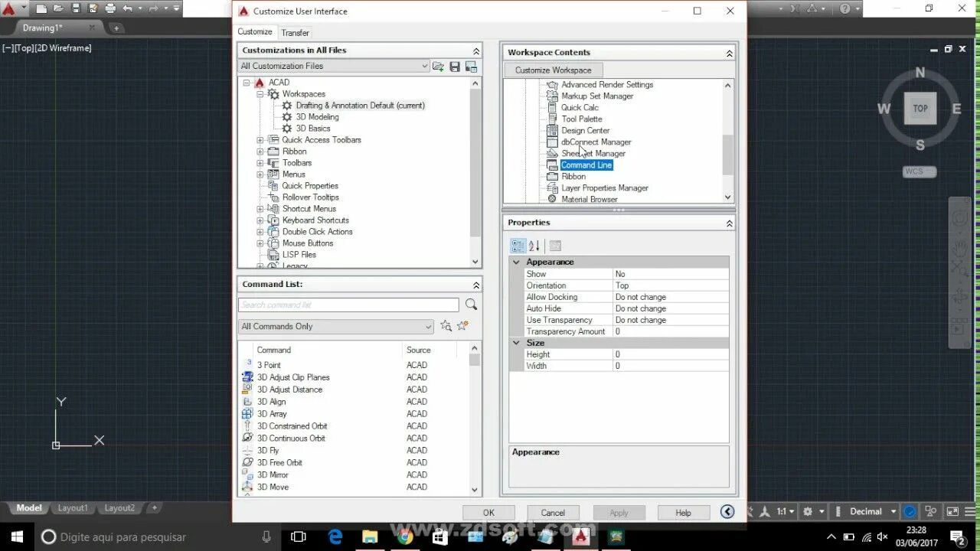Select the Customize tab
The image size is (980, 551).
[255, 31]
